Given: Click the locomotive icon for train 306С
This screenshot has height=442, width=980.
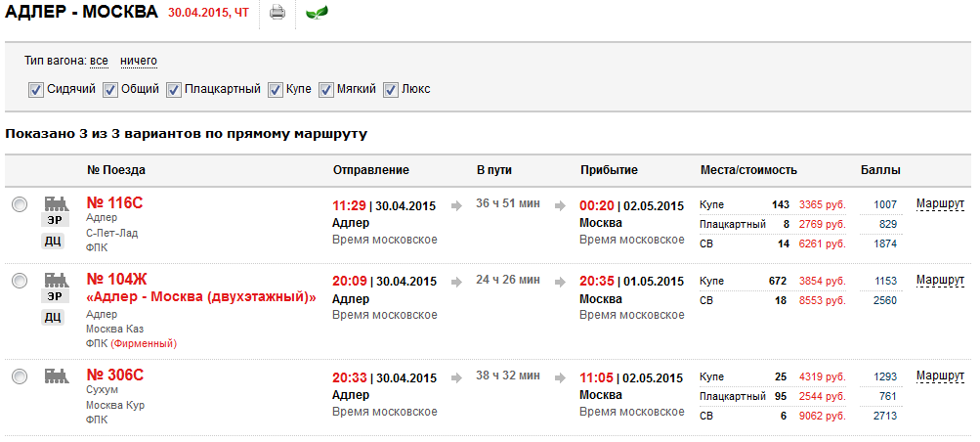Looking at the screenshot, I should click(57, 376).
